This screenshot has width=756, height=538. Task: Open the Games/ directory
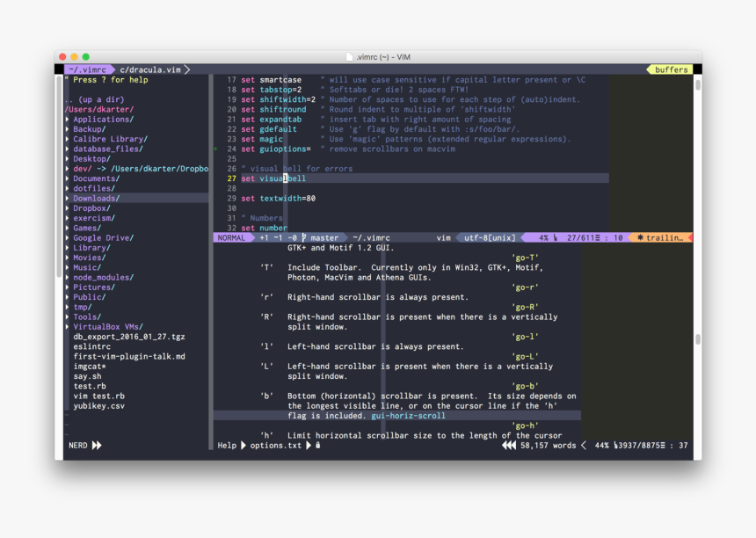[87, 228]
